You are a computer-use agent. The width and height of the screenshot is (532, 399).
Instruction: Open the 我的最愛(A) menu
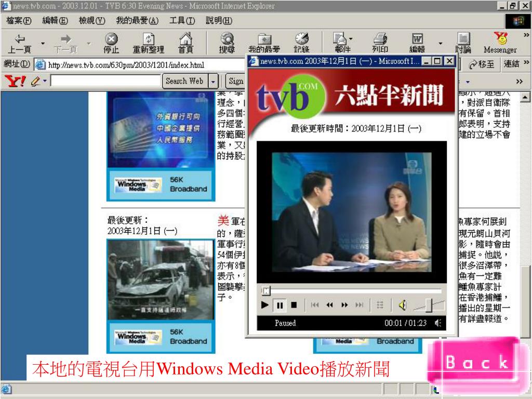click(x=137, y=21)
